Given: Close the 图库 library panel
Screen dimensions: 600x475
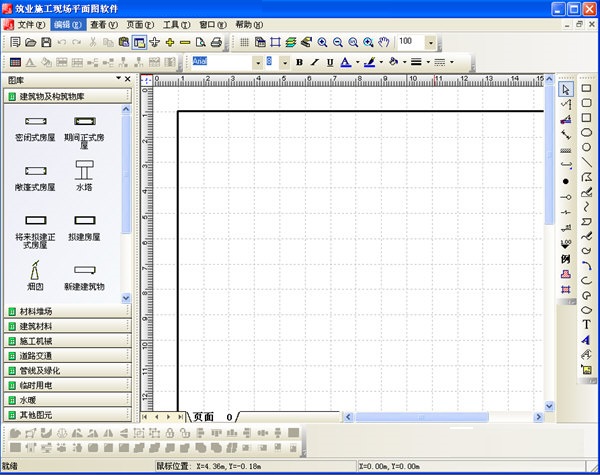Looking at the screenshot, I should click(x=128, y=79).
